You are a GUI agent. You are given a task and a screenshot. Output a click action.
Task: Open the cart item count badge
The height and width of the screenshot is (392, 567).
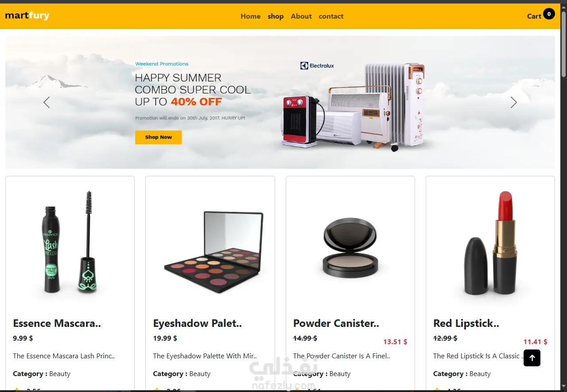(x=549, y=14)
